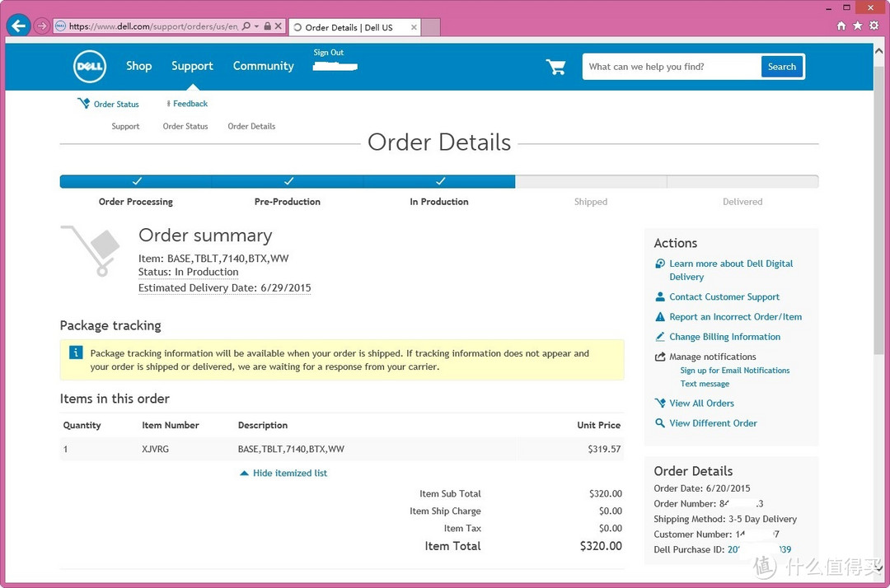890x588 pixels.
Task: Open browser tools gear icon
Action: pyautogui.click(x=874, y=26)
